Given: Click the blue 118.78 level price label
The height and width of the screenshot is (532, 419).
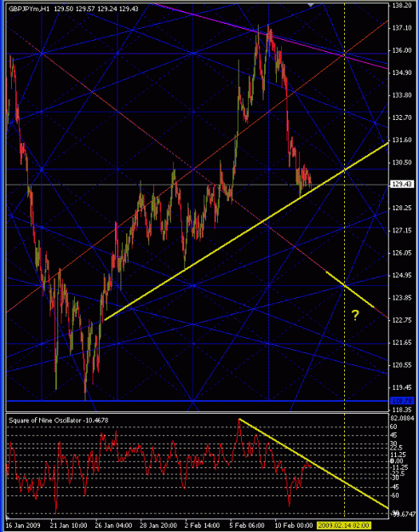Looking at the screenshot, I should tap(402, 401).
